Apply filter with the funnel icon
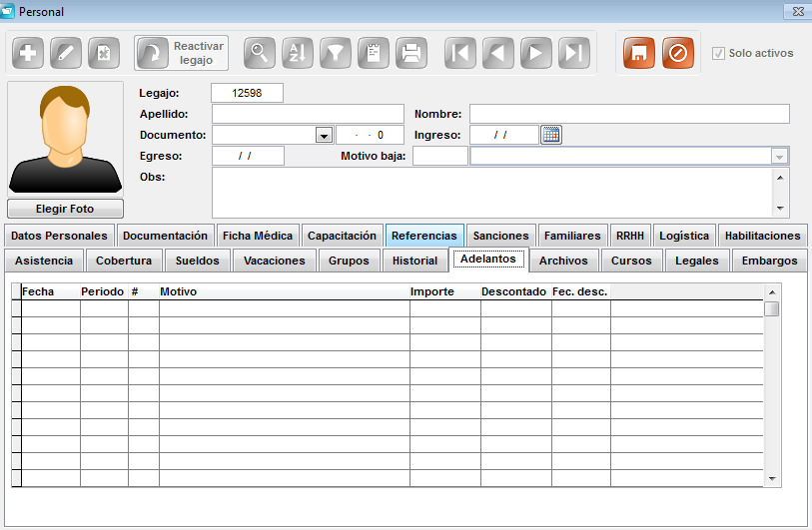The width and height of the screenshot is (812, 530). pos(335,53)
